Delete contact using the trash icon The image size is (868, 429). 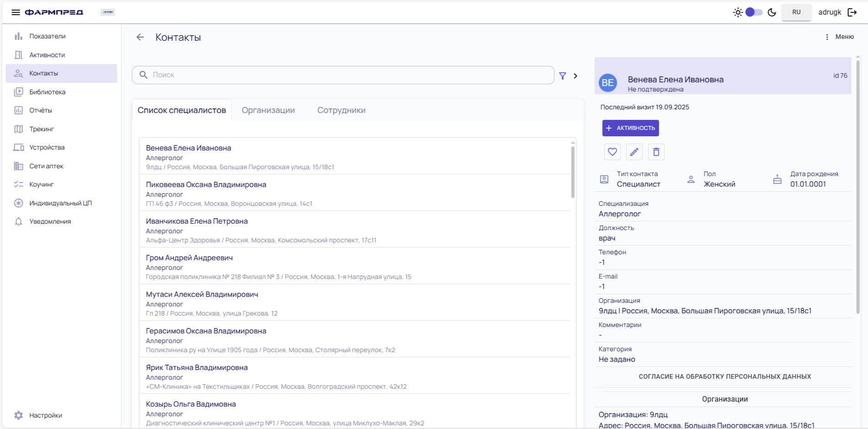pyautogui.click(x=656, y=152)
